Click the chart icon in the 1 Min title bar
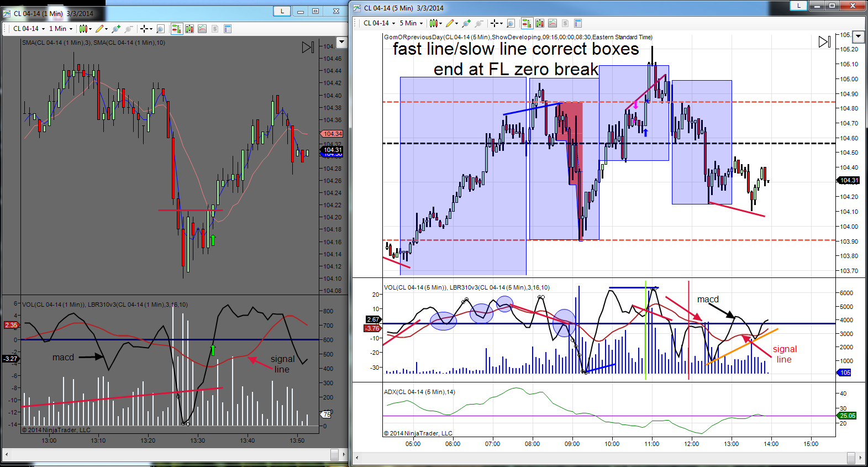The height and width of the screenshot is (467, 868). [x=7, y=13]
